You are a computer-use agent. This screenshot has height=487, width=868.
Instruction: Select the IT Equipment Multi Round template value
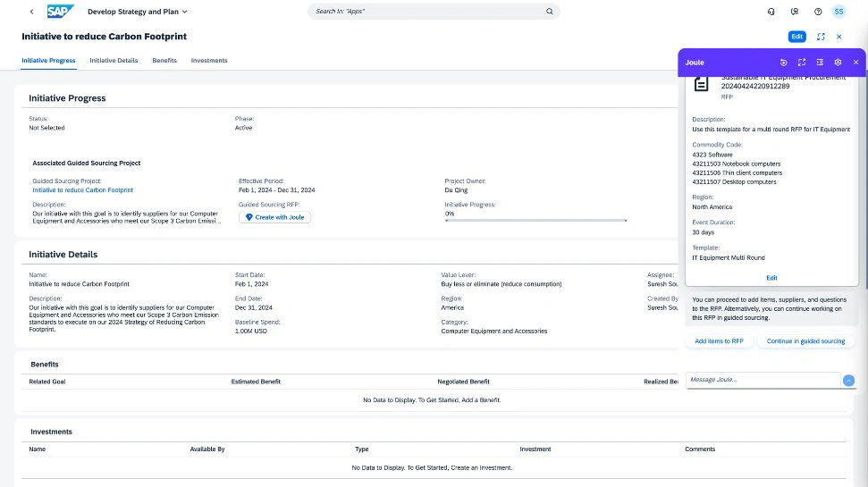(729, 257)
